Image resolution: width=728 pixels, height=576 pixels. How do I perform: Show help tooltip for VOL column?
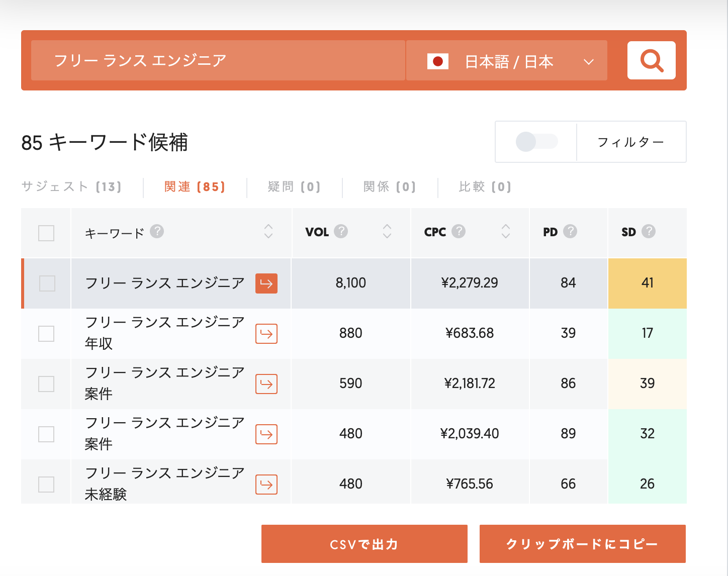pos(341,232)
